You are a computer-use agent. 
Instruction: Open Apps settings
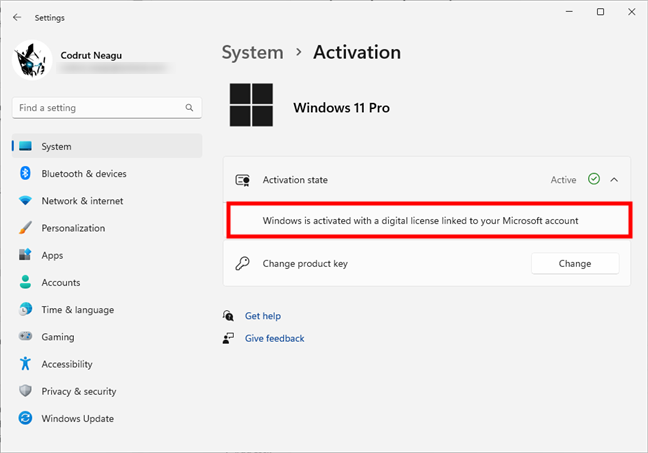[x=52, y=255]
